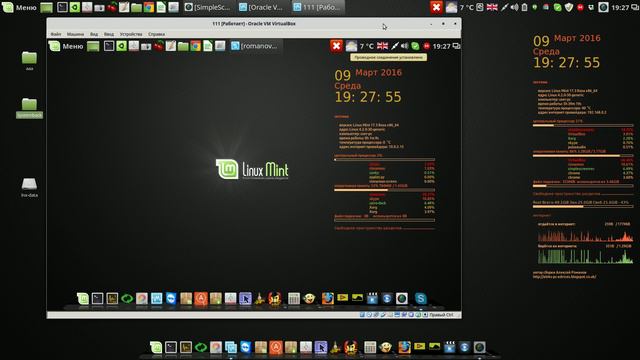Open the guest Меню button inside the VM

[66, 46]
